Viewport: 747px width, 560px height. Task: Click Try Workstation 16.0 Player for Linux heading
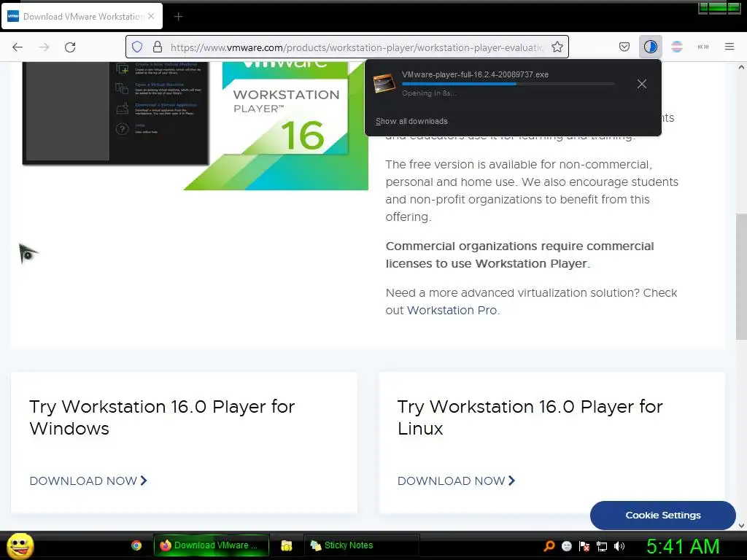coord(530,417)
